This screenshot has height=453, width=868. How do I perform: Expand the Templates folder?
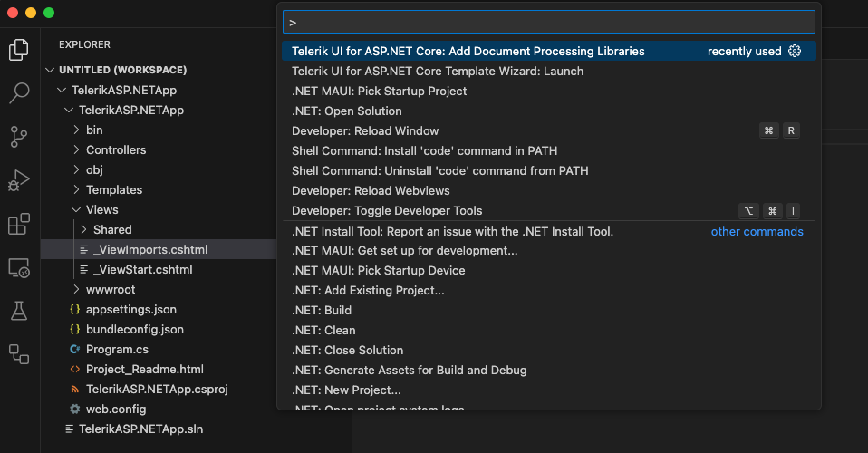click(76, 189)
